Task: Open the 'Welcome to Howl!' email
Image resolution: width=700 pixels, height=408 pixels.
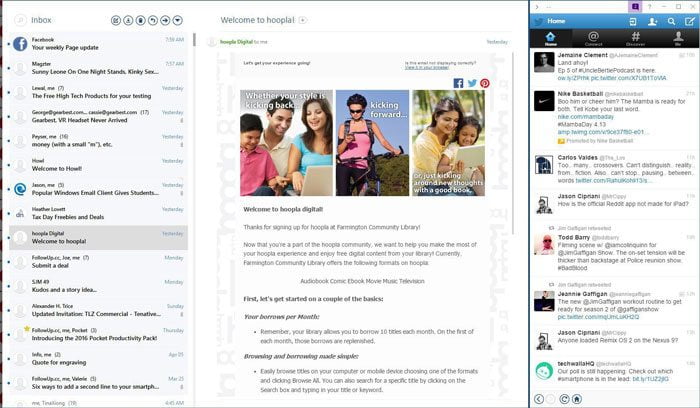Action: pyautogui.click(x=98, y=165)
